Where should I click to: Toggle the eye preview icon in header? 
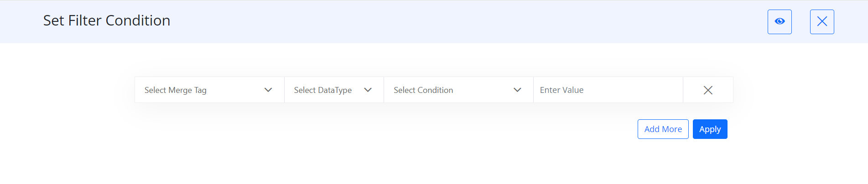tap(780, 21)
